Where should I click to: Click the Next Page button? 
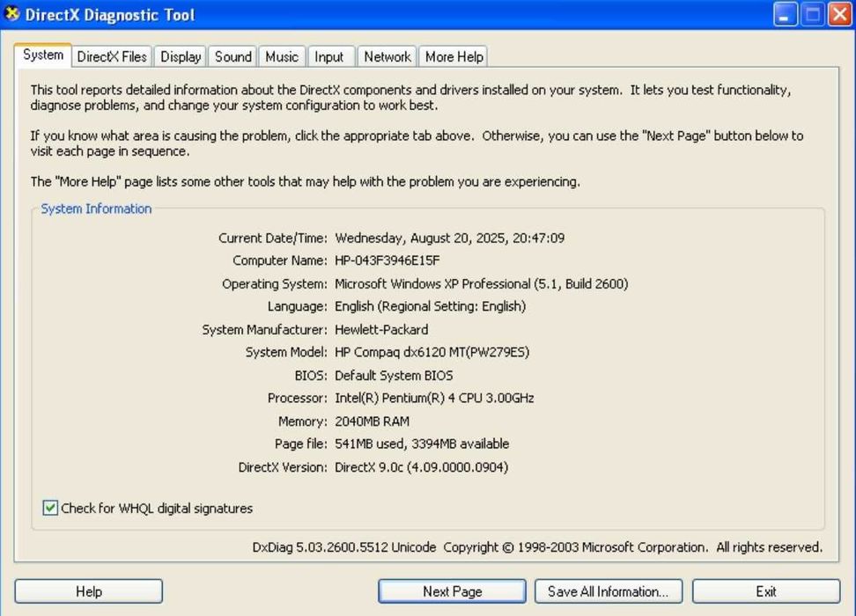(452, 591)
